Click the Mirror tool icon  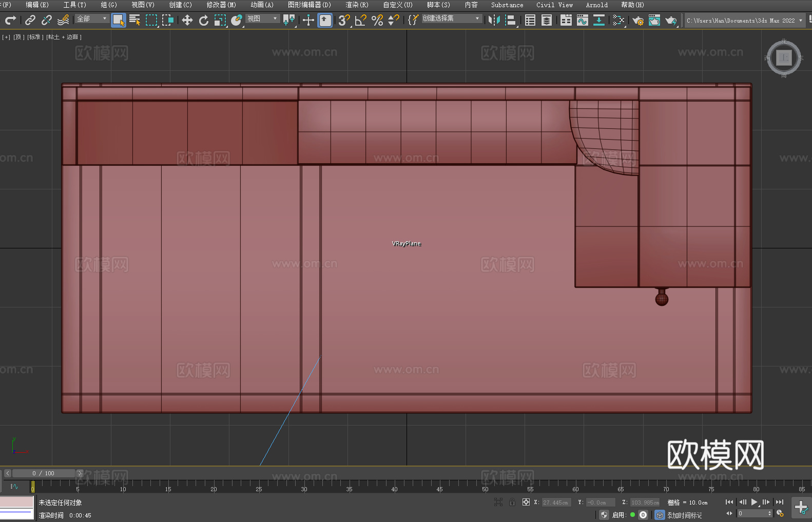[494, 20]
